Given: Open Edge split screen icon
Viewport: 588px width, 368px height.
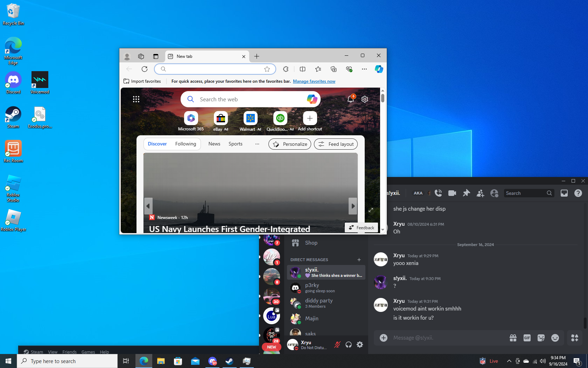Looking at the screenshot, I should coord(302,69).
